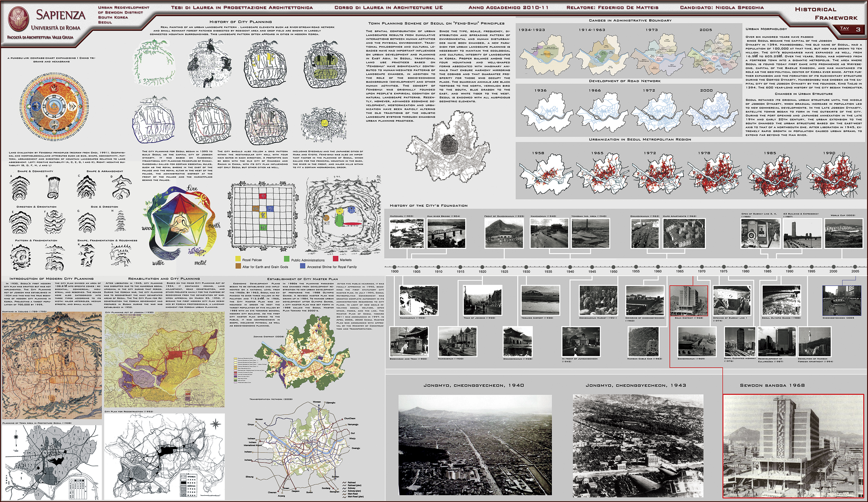
Task: Open the Demolition of Namsan Foreign Apartment photo
Action: [815, 341]
